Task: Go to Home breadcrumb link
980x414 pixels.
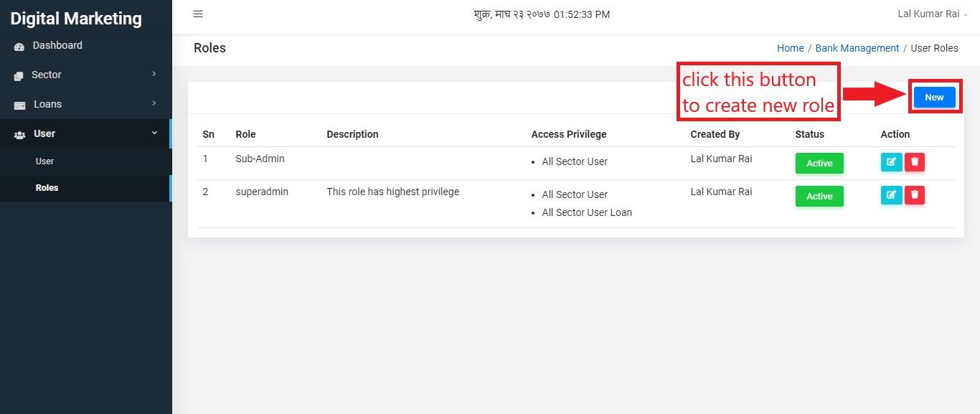Action: pyautogui.click(x=790, y=48)
